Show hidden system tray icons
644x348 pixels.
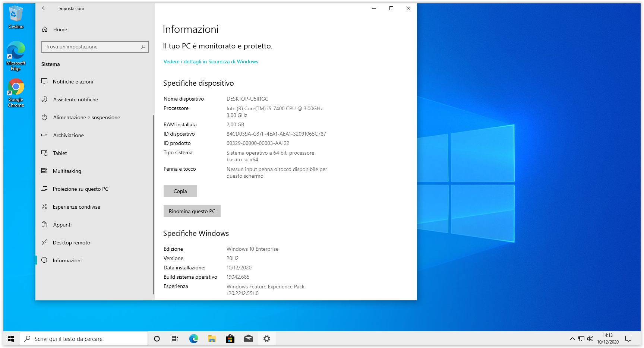point(572,339)
